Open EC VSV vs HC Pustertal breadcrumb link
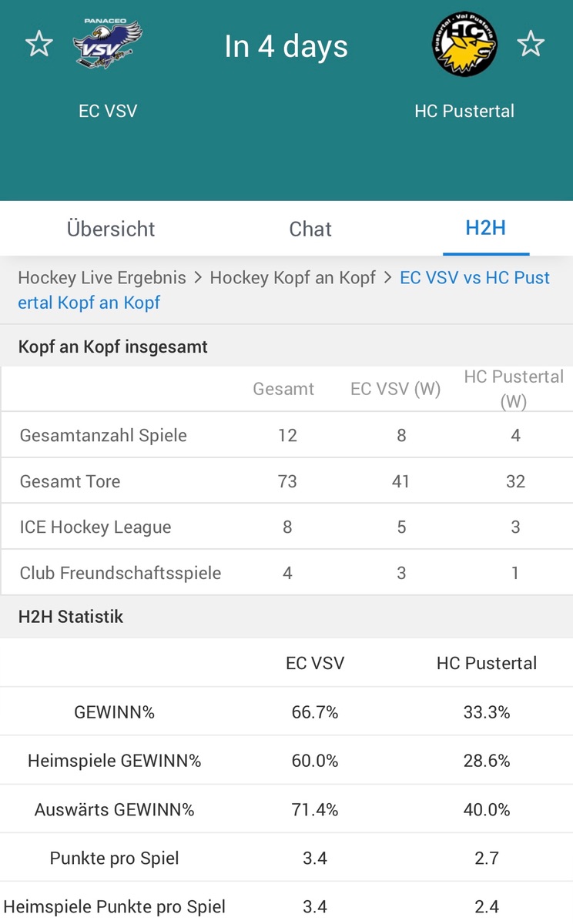The height and width of the screenshot is (924, 573). coord(284,290)
